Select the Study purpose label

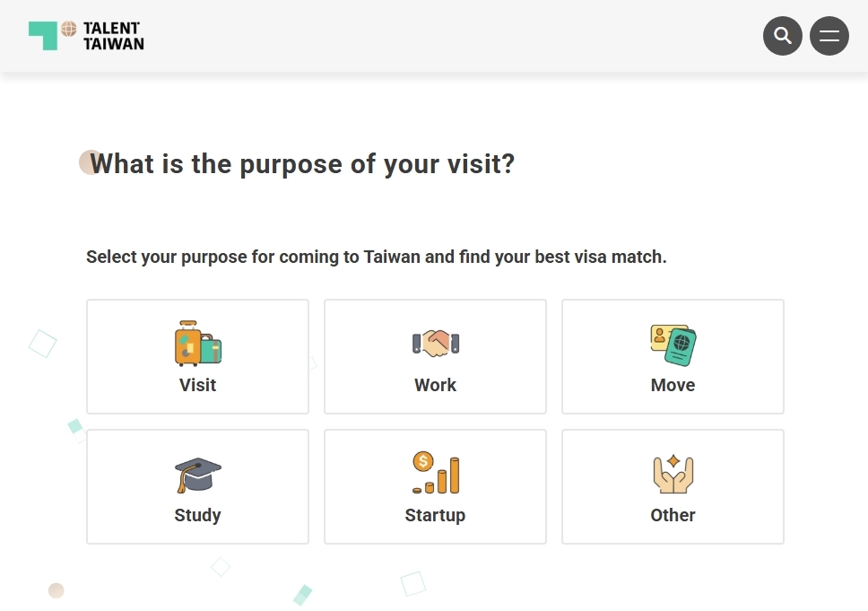[197, 515]
